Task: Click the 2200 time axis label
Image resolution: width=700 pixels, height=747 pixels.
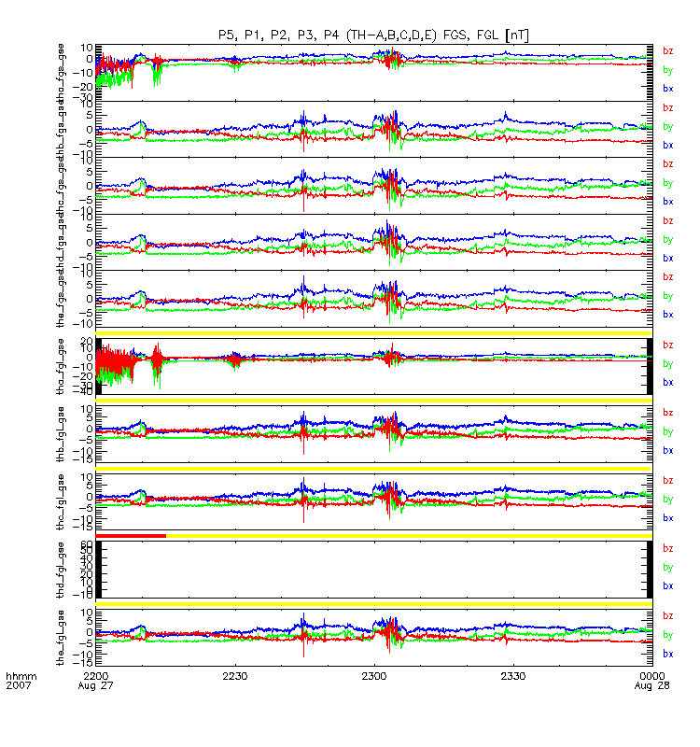Action: pos(96,676)
